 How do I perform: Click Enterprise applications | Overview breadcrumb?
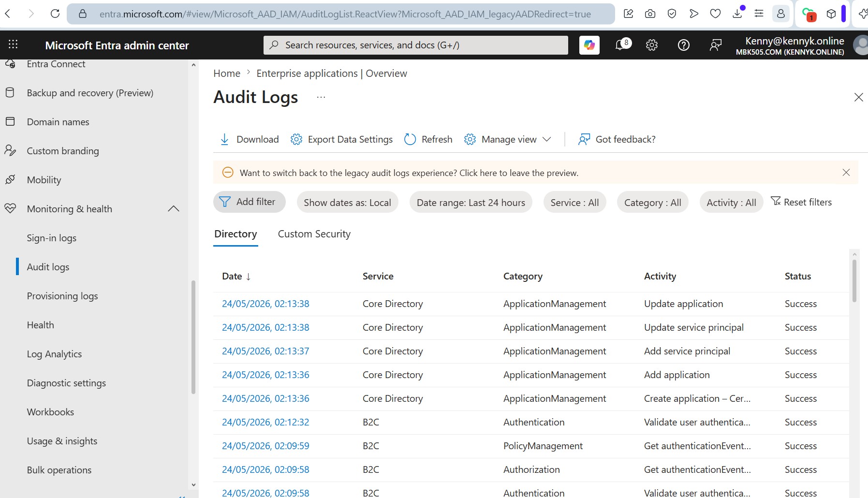click(332, 73)
